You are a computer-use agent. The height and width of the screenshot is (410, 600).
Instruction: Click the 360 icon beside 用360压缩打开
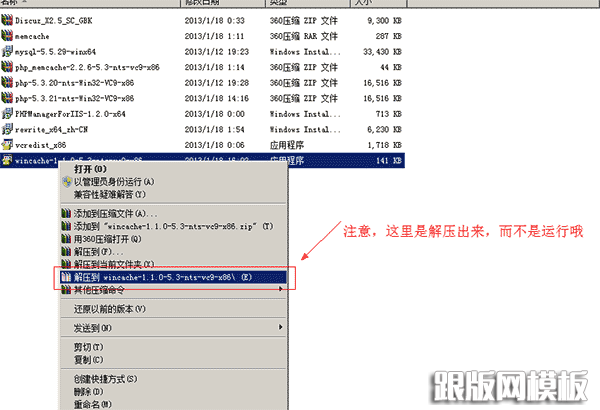click(66, 239)
